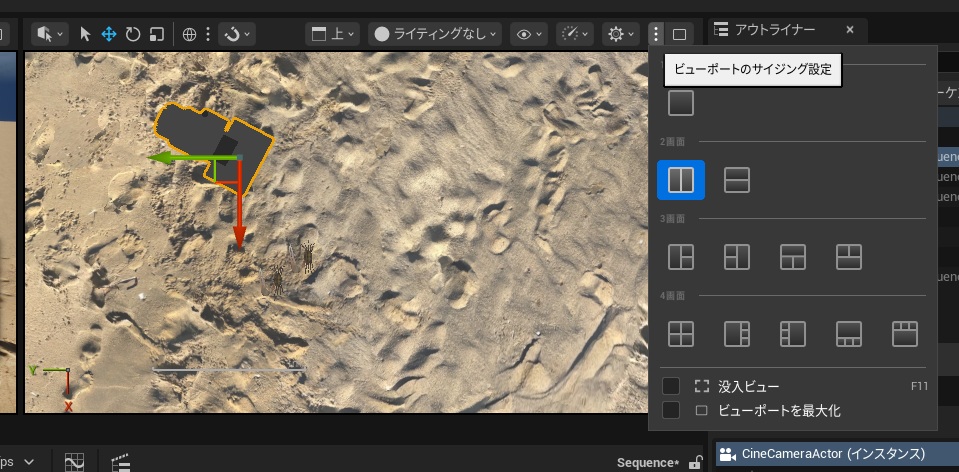Enable the 没入ビュー checkbox

click(671, 386)
